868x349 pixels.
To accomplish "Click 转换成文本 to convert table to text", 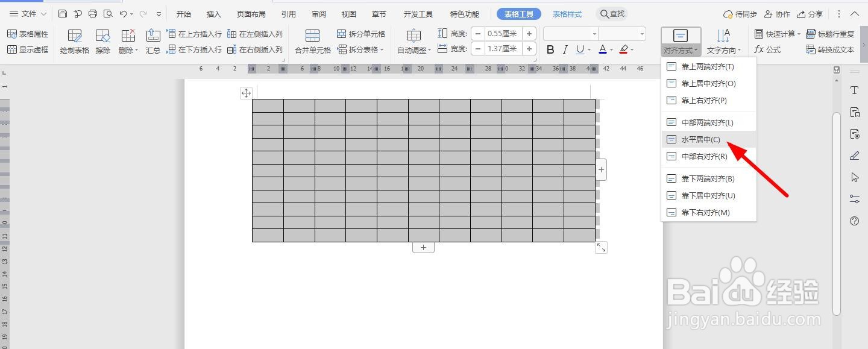I will [831, 49].
